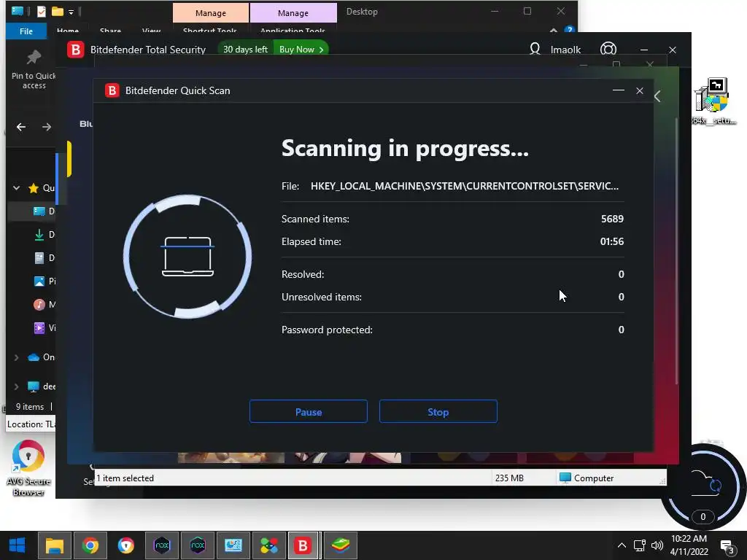Show hidden system tray icons

(x=622, y=545)
